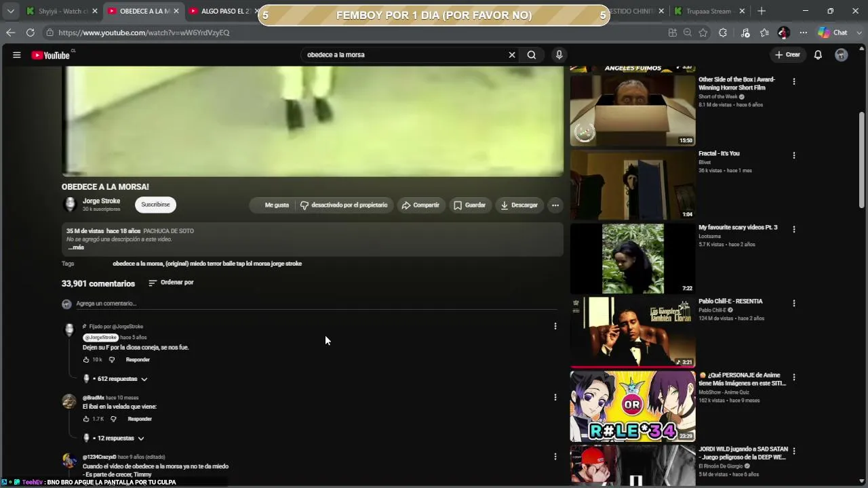This screenshot has width=868, height=488.
Task: Clear the search box with the X
Action: [x=512, y=55]
